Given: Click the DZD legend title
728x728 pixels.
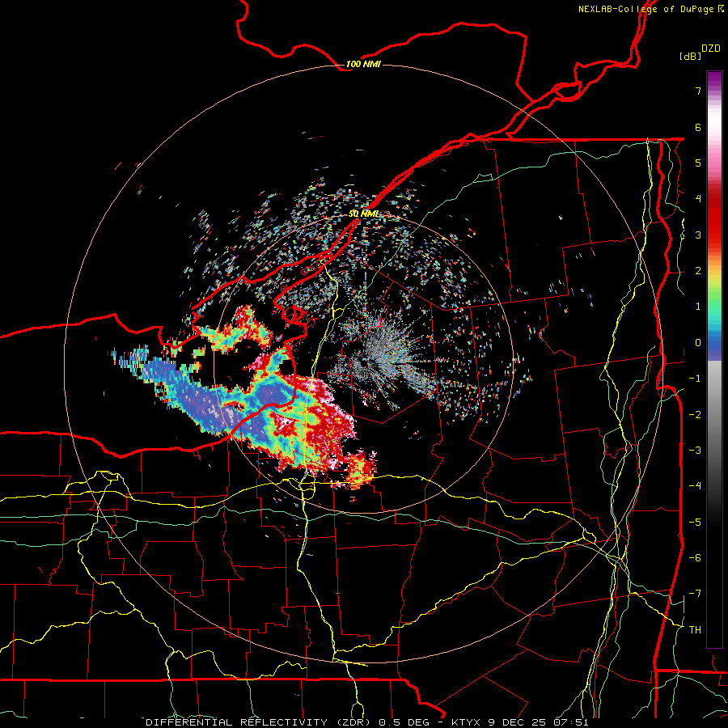Looking at the screenshot, I should click(x=710, y=49).
